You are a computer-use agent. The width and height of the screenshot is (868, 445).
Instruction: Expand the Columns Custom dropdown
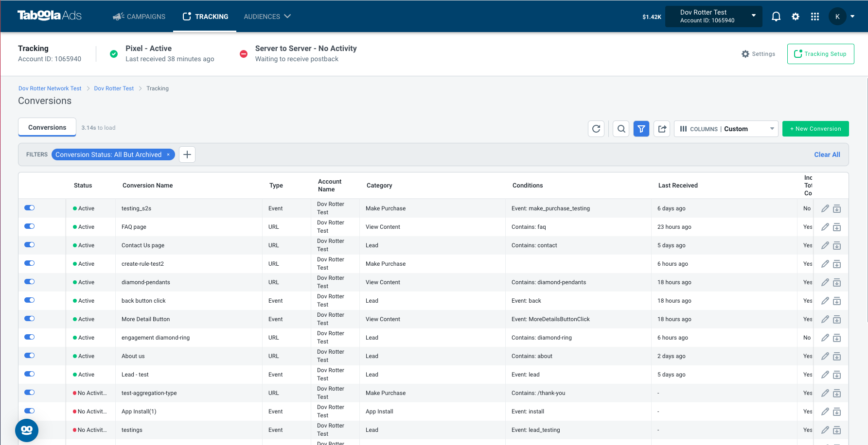[x=726, y=129]
